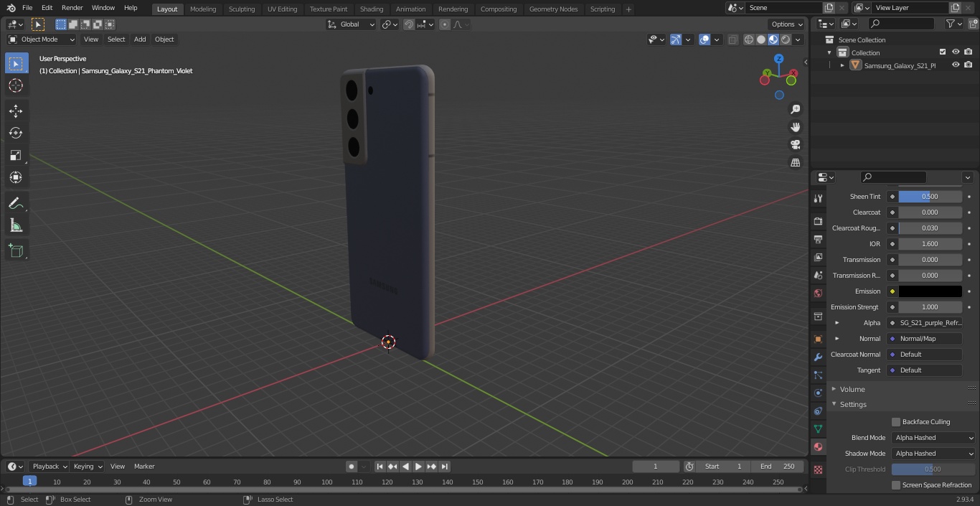Disable Collection in renders camera icon
980x506 pixels.
969,52
